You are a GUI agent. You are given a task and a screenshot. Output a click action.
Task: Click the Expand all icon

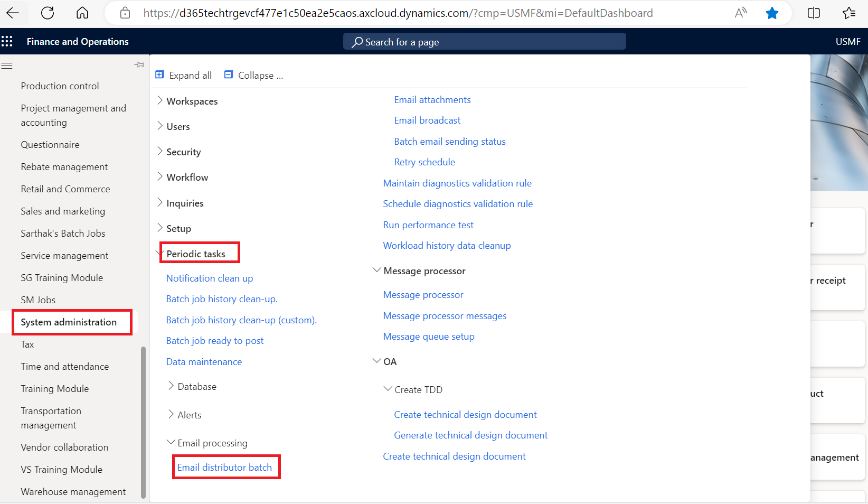160,74
